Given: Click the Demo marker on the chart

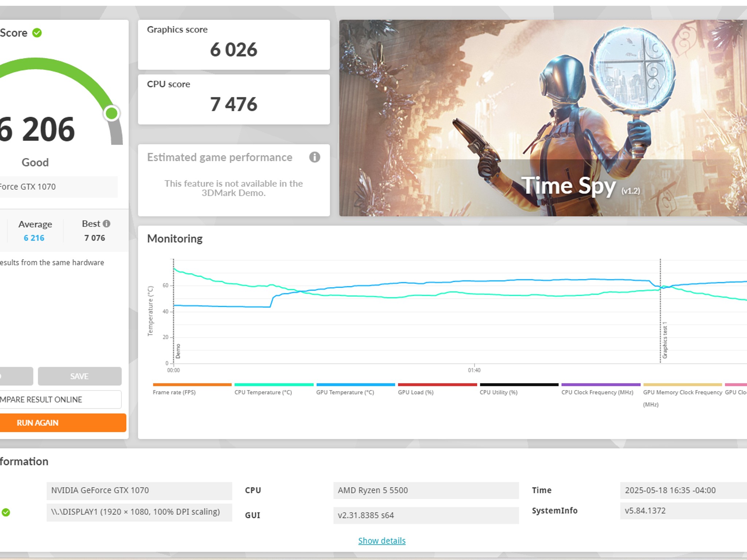Looking at the screenshot, I should (x=178, y=351).
